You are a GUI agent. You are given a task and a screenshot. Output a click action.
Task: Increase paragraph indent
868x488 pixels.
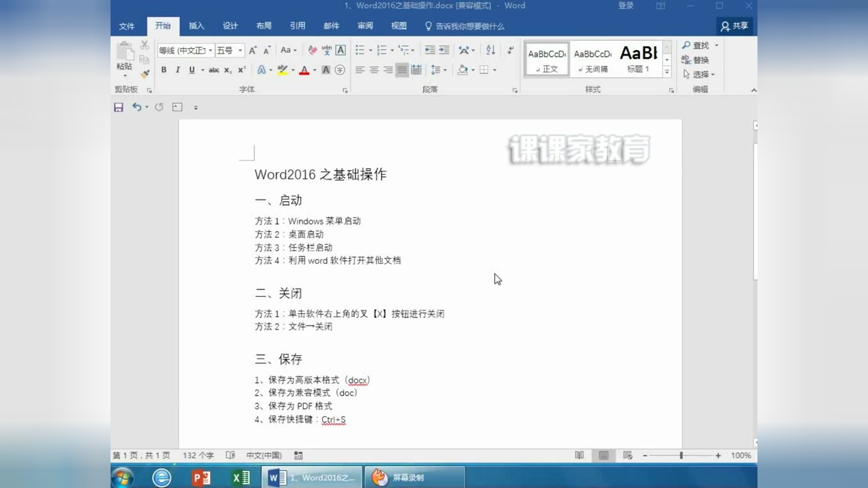click(x=444, y=50)
